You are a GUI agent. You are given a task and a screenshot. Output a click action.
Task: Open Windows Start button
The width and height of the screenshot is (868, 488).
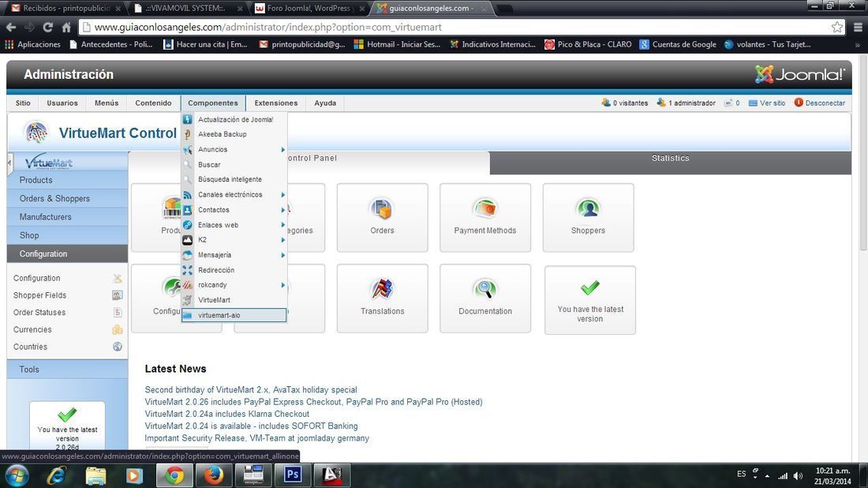point(17,475)
